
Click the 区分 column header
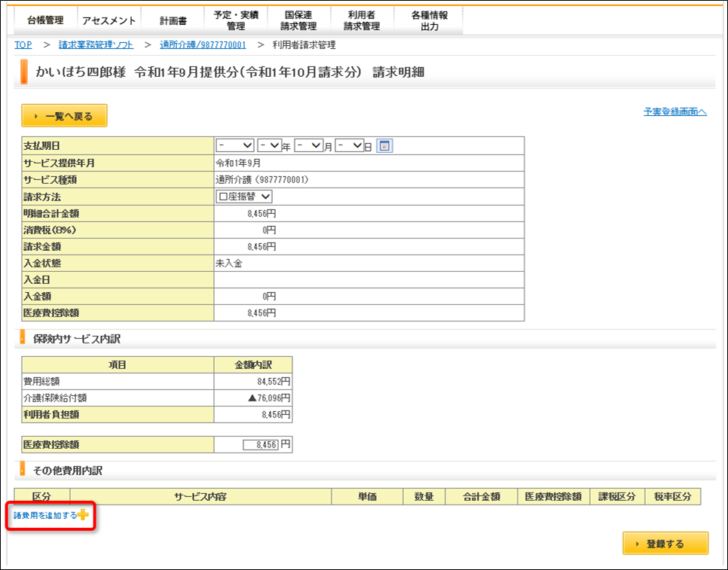click(41, 497)
